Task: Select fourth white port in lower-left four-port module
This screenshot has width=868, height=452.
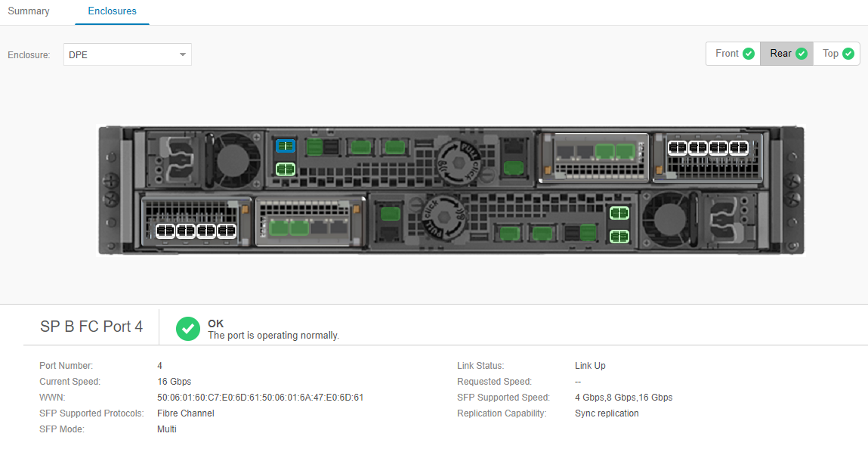Action: tap(227, 231)
